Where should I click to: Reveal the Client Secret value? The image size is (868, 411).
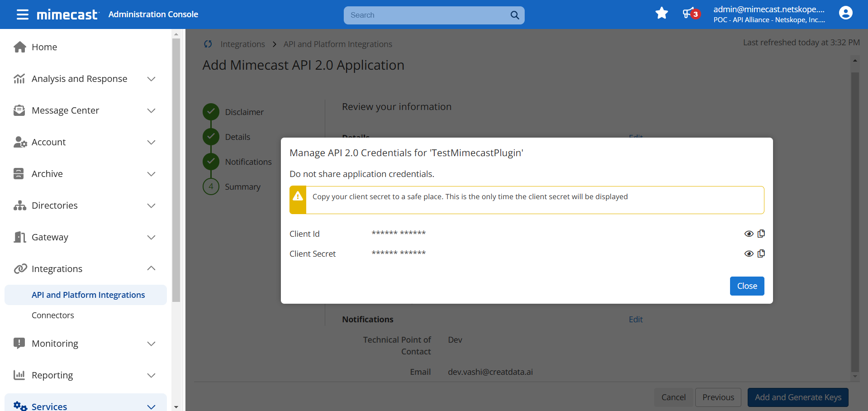(x=749, y=253)
